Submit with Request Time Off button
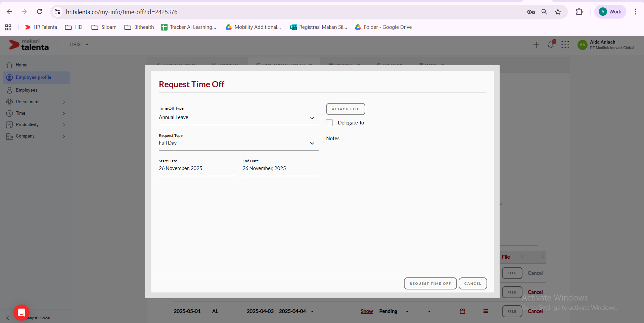 [x=430, y=283]
